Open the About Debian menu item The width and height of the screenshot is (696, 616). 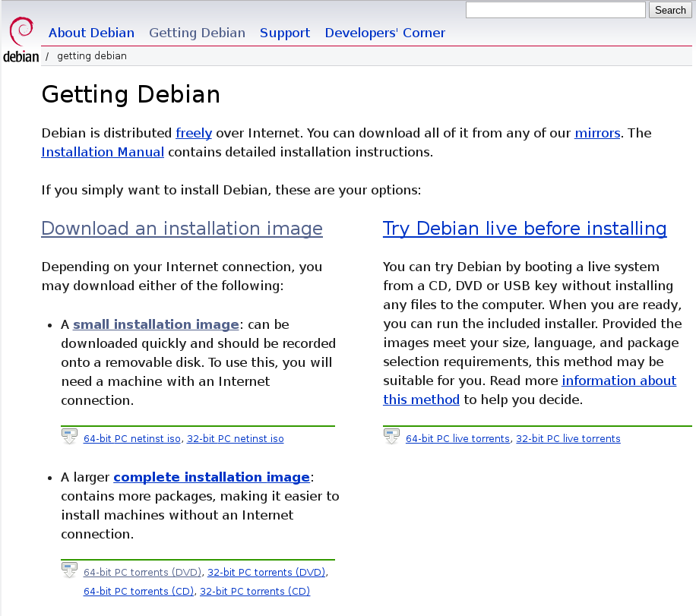coord(91,33)
